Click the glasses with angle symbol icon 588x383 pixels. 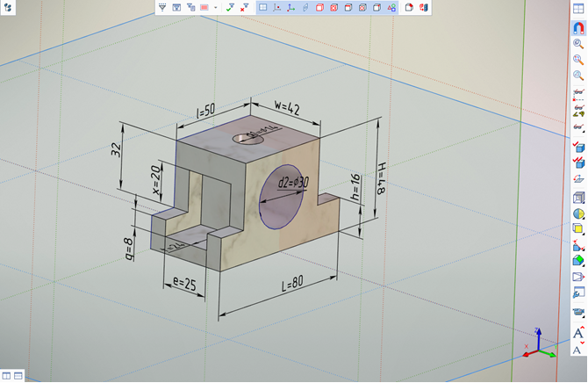(x=578, y=111)
